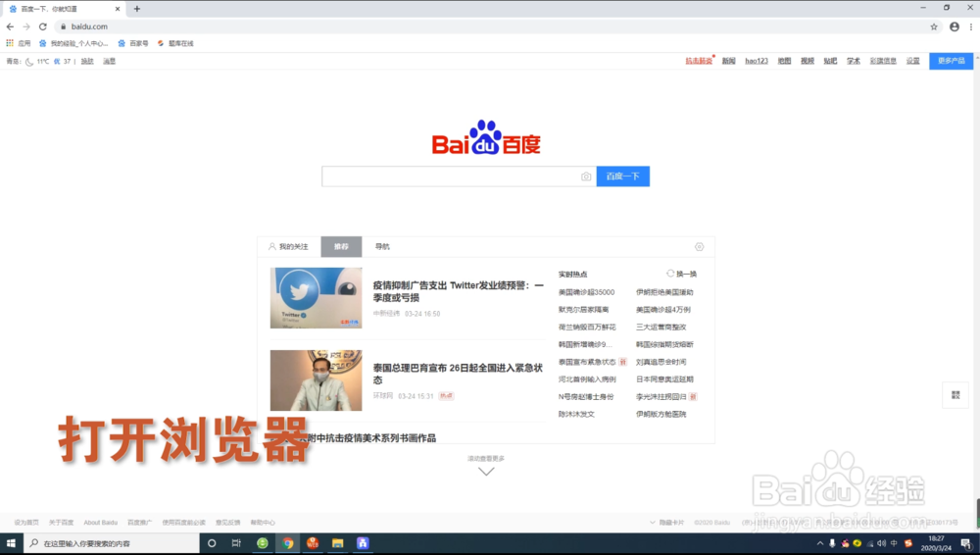The height and width of the screenshot is (555, 980).
Task: Expand feed with the down chevron arrow
Action: click(486, 471)
